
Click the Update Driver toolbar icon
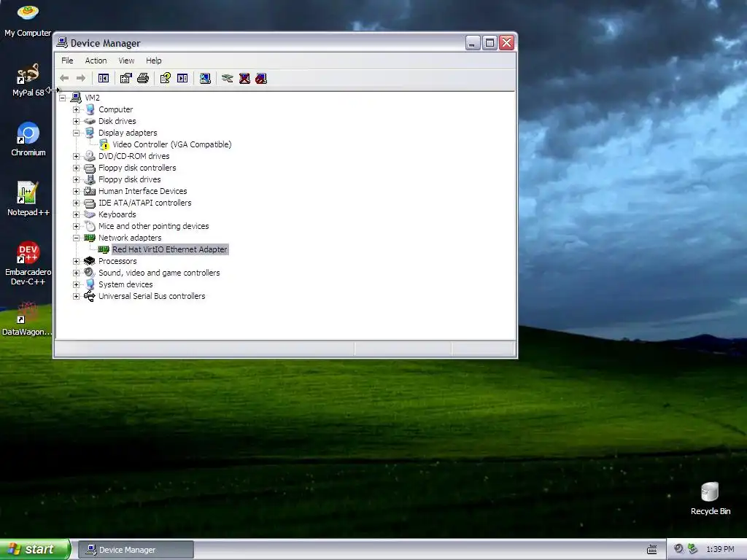(228, 78)
